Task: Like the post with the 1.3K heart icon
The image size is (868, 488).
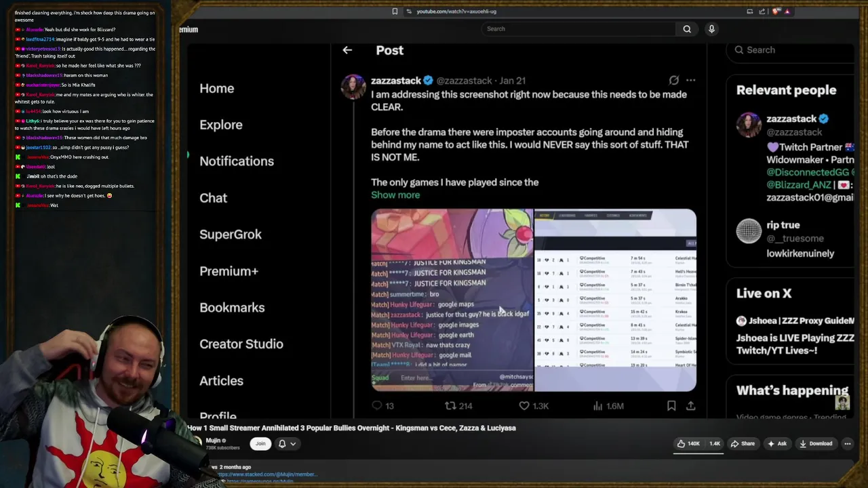Action: pos(524,405)
